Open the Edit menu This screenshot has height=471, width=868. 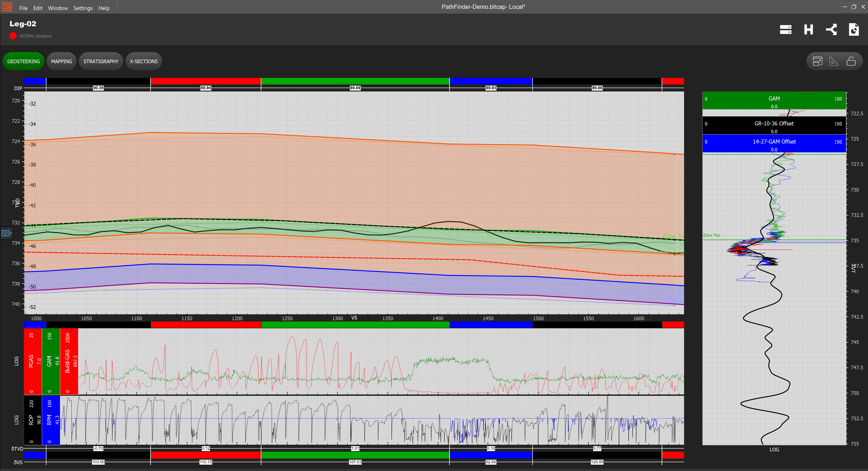click(x=38, y=8)
